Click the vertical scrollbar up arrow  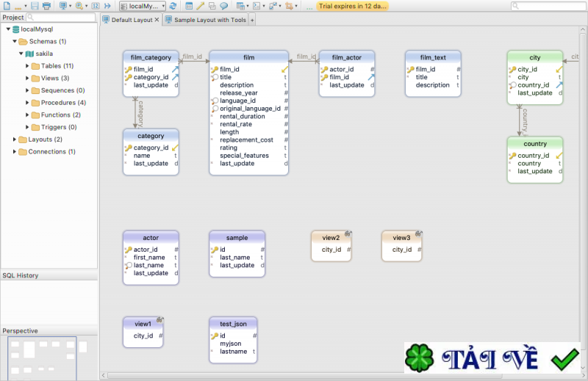tap(583, 29)
